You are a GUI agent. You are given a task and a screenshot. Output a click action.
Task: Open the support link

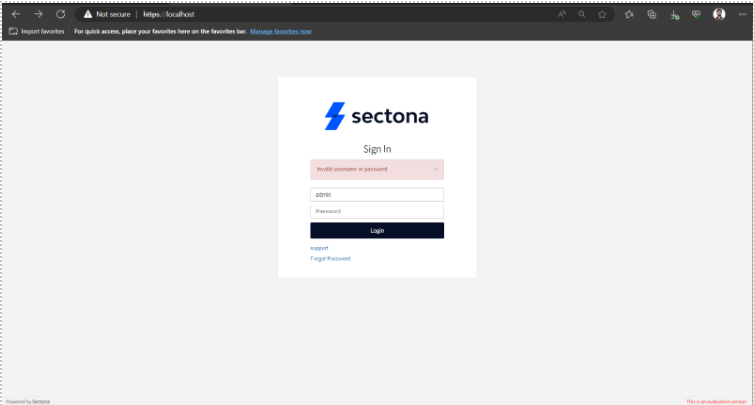319,248
